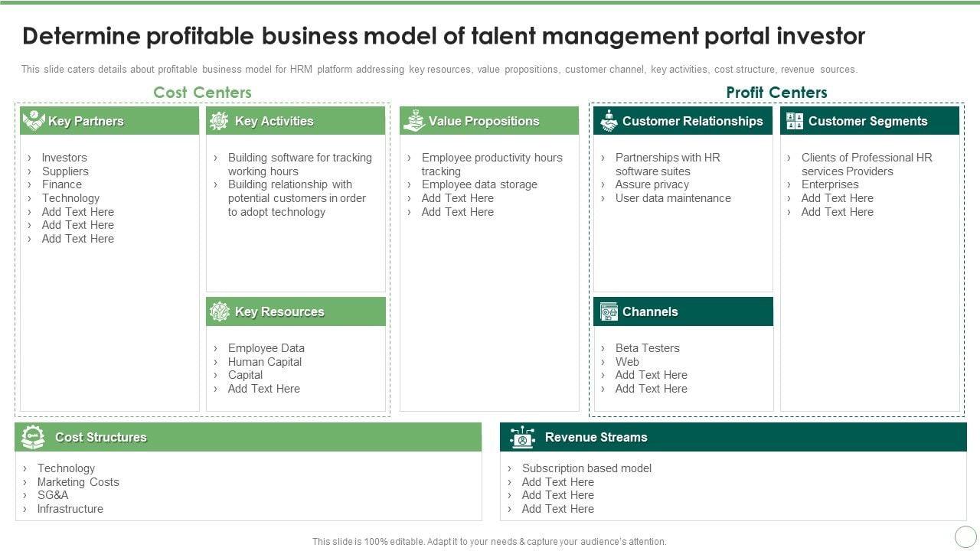The height and width of the screenshot is (551, 980).
Task: Select the Cost Centers heading
Action: (x=202, y=92)
